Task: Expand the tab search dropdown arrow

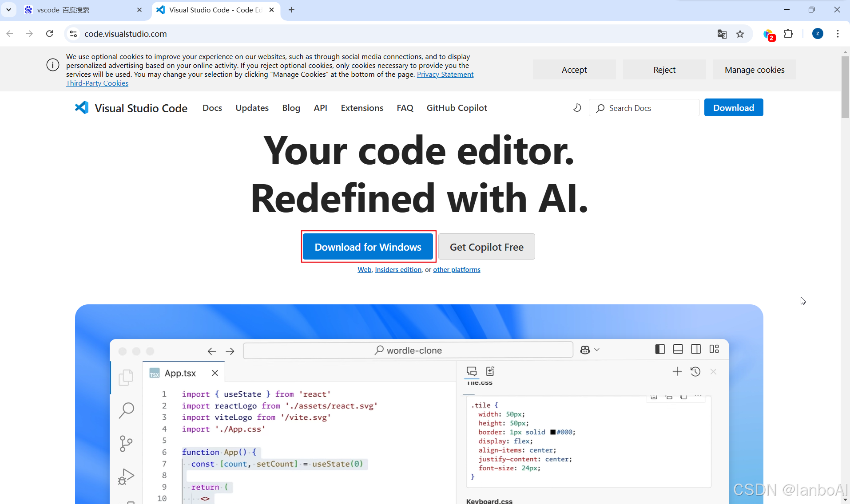Action: point(8,10)
